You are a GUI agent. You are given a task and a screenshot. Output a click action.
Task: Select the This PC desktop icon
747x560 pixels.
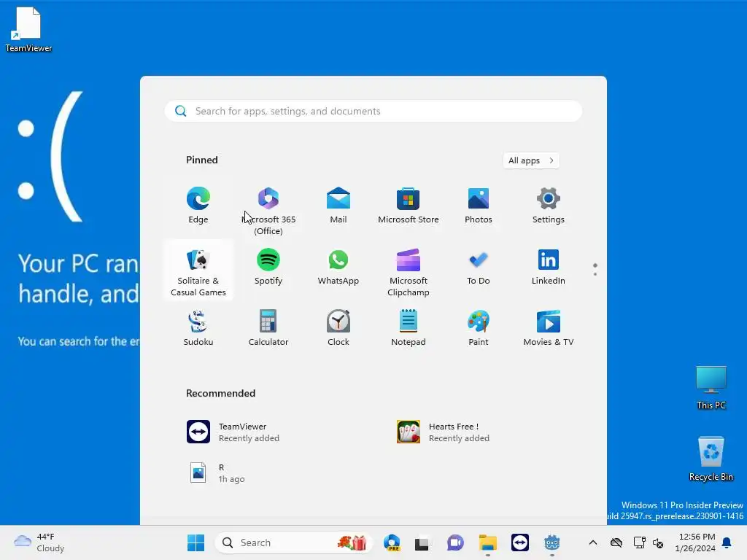tap(711, 388)
